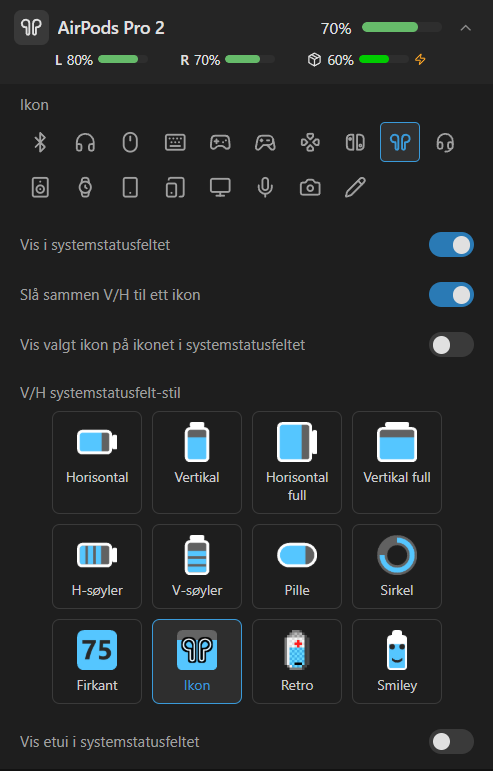493x771 pixels.
Task: Choose the Nintendo Switch console icon
Action: click(x=355, y=143)
